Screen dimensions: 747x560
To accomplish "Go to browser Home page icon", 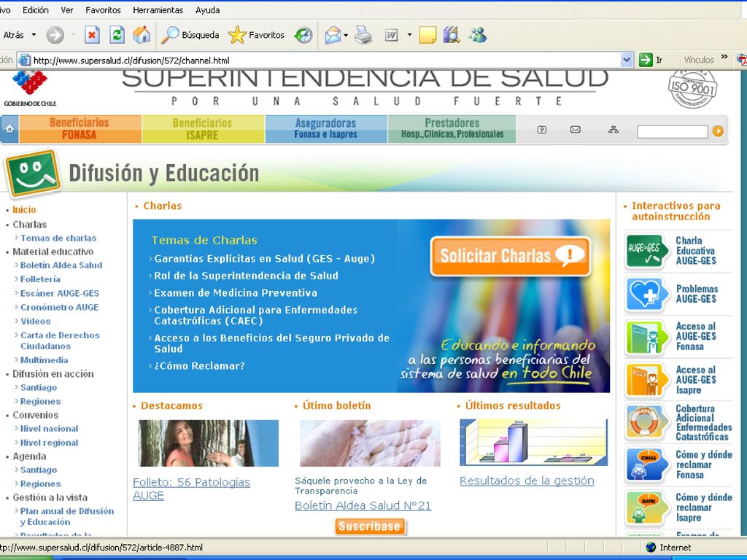I will 142,35.
